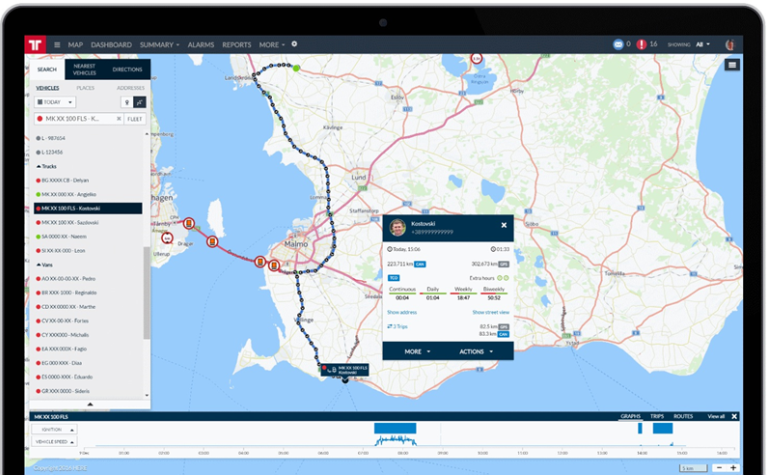
Task: Switch to the DIRECTIONS tab
Action: click(127, 69)
